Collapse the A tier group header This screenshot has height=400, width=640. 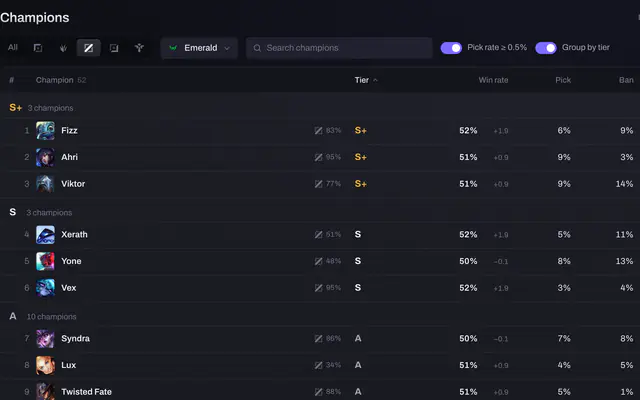coord(320,316)
